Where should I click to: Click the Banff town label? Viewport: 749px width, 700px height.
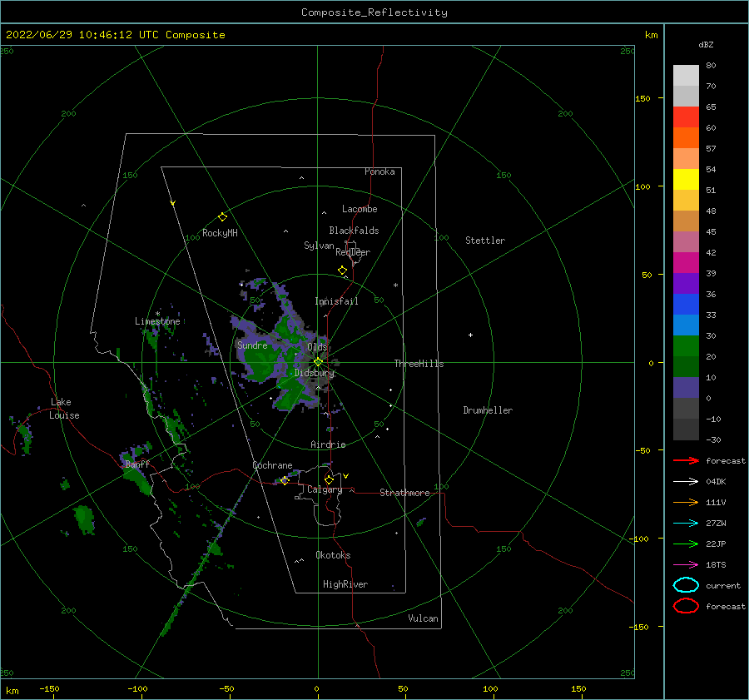pos(137,464)
